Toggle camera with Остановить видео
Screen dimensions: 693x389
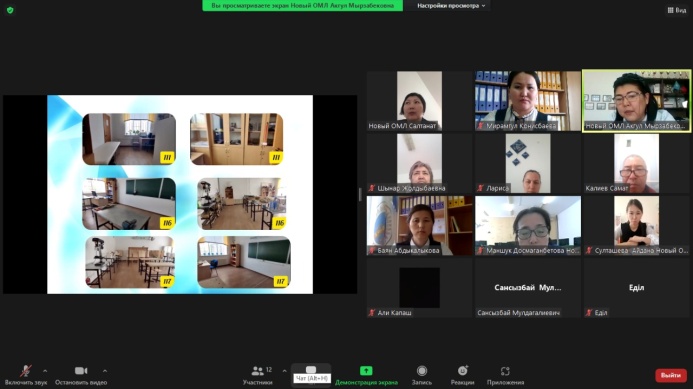pos(81,371)
